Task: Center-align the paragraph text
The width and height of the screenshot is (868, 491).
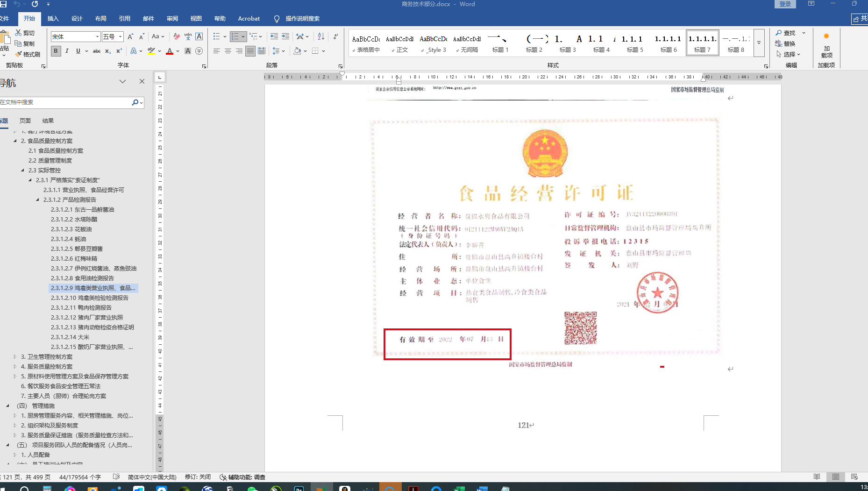Action: click(228, 51)
